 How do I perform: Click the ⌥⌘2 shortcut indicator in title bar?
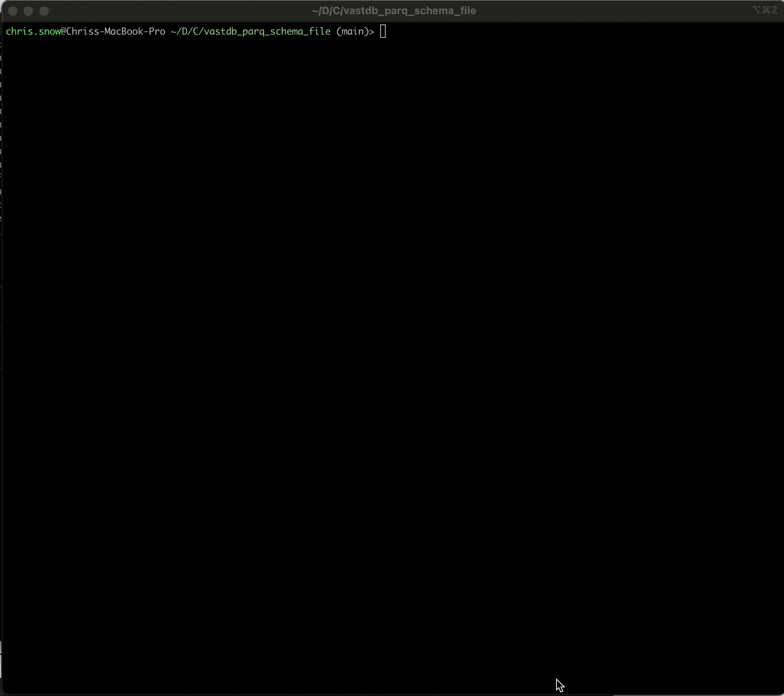click(765, 10)
